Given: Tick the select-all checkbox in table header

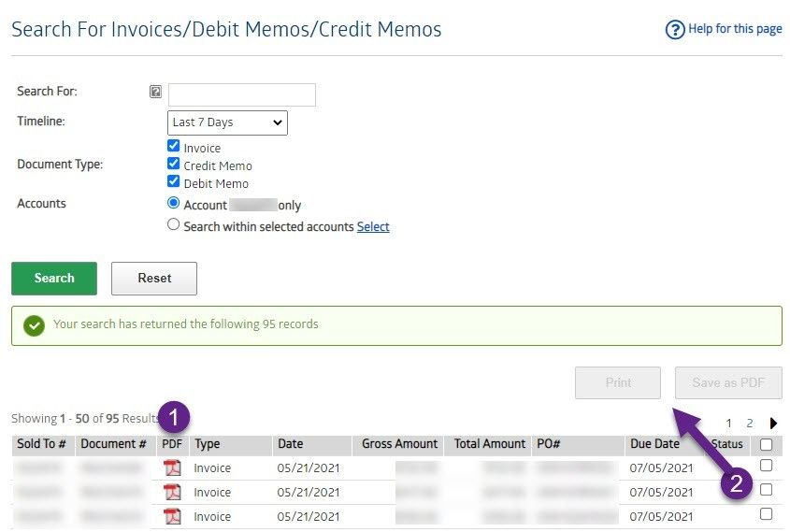Looking at the screenshot, I should 767,445.
